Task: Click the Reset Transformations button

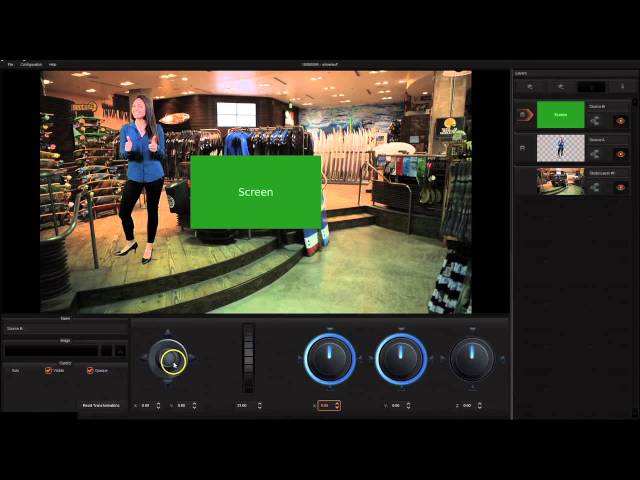Action: [101, 405]
